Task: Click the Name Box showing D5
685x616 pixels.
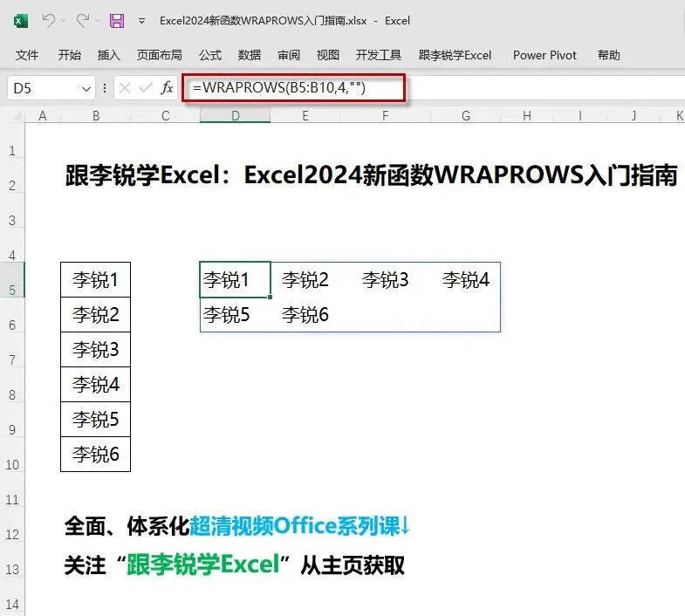Action: 44,89
